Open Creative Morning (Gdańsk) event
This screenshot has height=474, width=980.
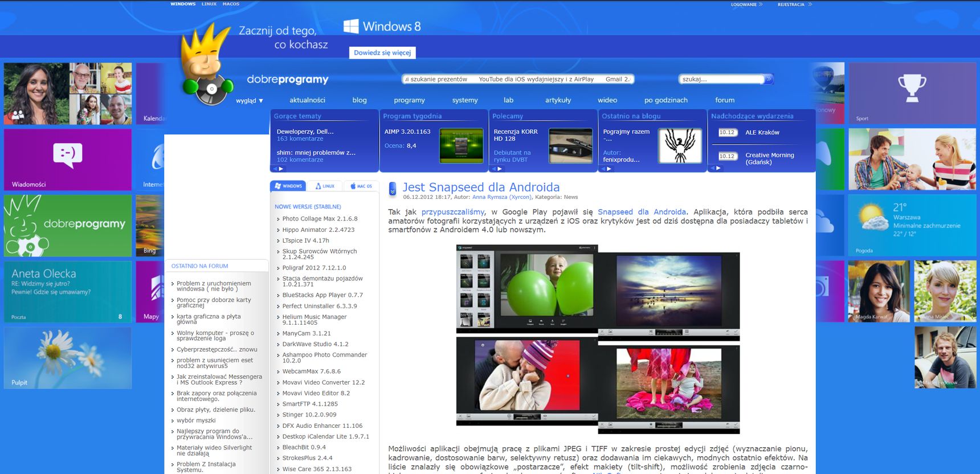[769, 158]
